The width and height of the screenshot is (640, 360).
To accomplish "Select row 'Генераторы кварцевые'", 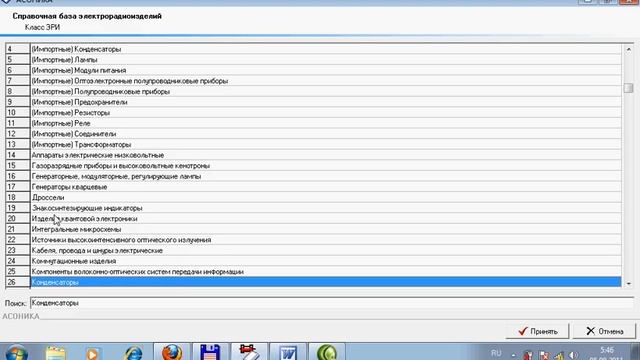I will (x=326, y=187).
